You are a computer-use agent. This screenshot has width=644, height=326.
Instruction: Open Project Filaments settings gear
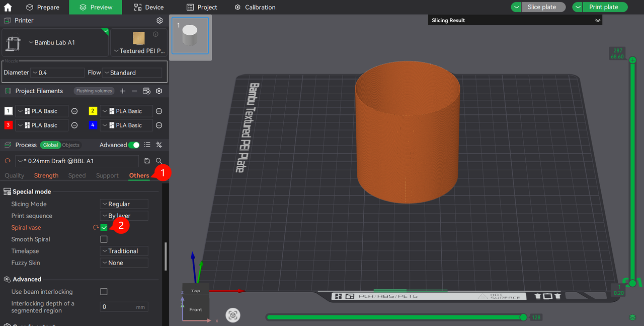point(159,91)
